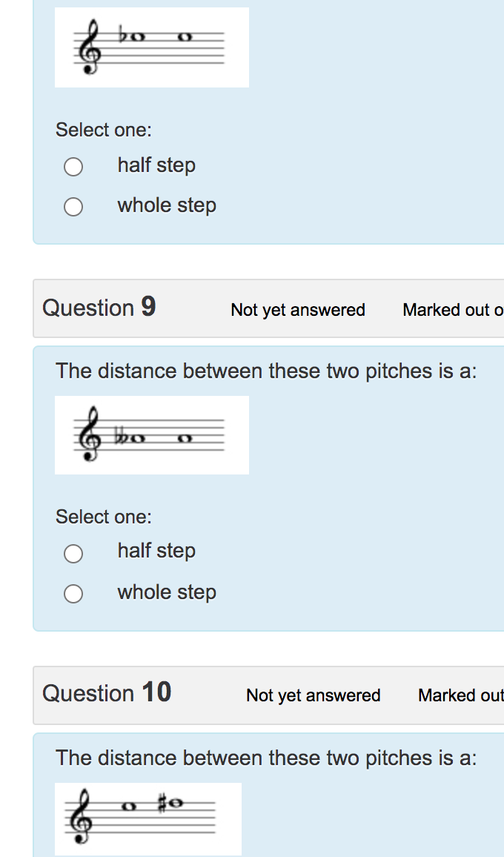
Task: Click the Question 9 heading
Action: tap(99, 308)
